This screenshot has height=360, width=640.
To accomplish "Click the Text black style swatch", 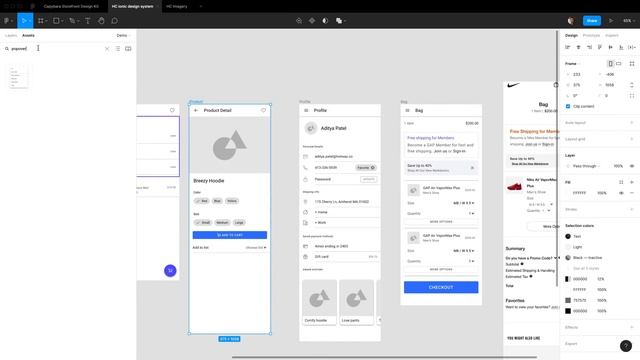I will 568,236.
